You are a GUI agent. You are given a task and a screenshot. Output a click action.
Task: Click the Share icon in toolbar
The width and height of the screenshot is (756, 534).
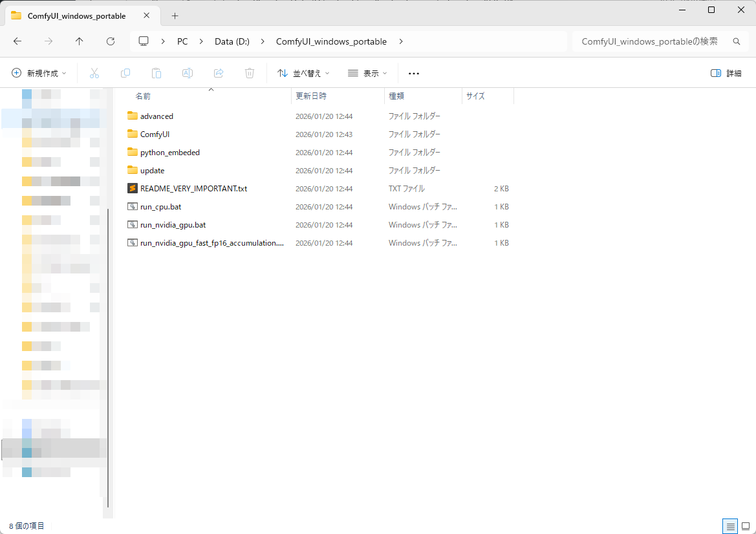pos(219,73)
